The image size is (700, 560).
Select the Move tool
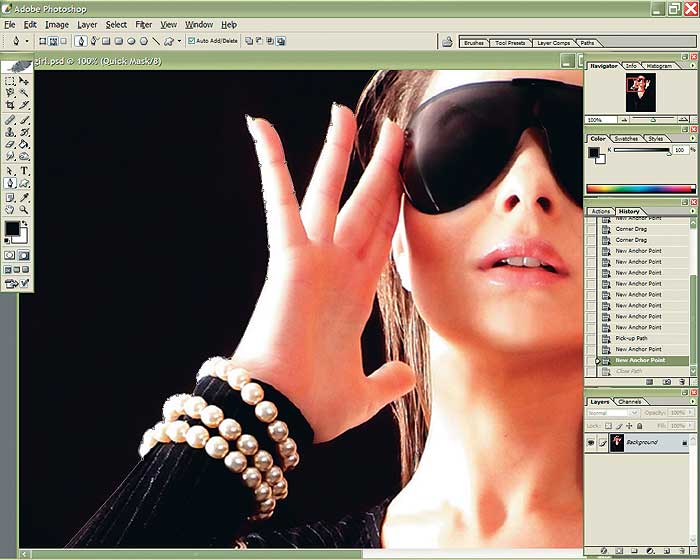point(24,81)
